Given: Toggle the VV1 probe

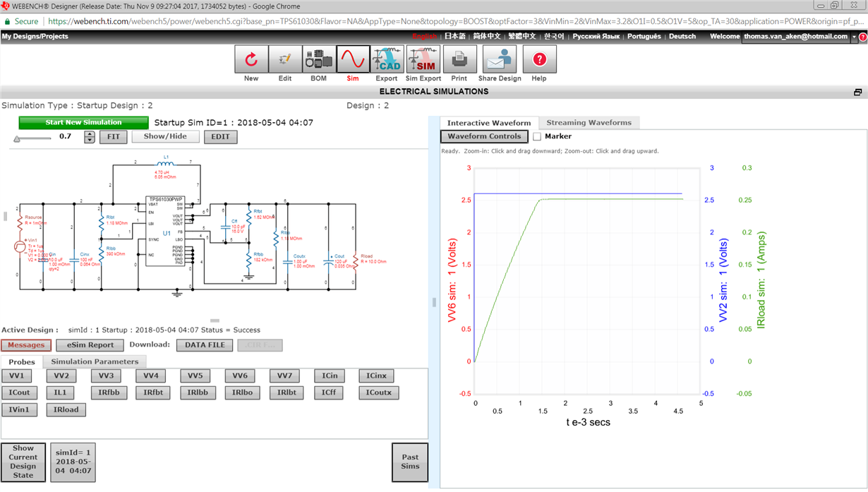Looking at the screenshot, I should click(17, 376).
